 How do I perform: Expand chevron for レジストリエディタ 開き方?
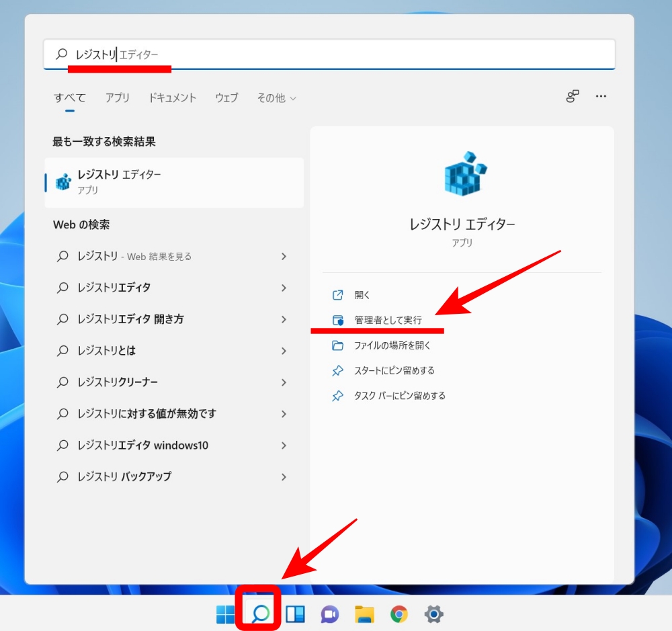click(284, 319)
